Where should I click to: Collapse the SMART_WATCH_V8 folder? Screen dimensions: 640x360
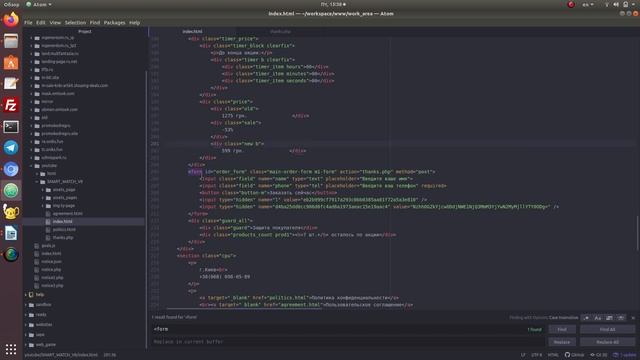tap(37, 182)
